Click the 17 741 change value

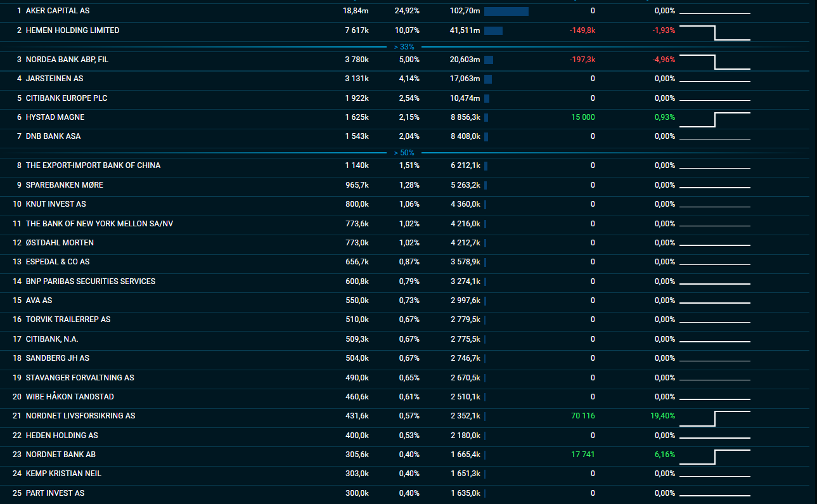(583, 455)
